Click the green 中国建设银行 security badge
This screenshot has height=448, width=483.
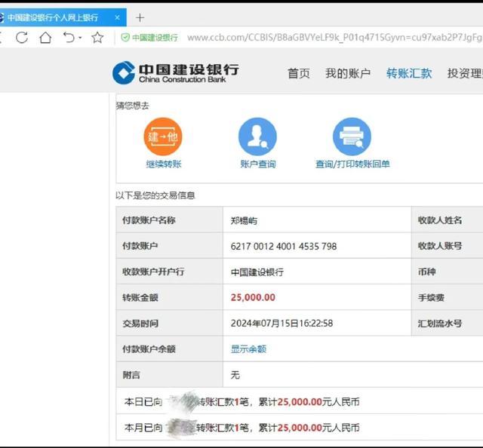[x=149, y=37]
